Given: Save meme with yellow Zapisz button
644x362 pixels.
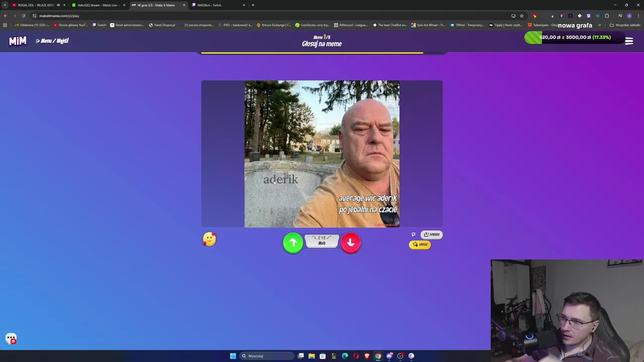Looking at the screenshot, I should pyautogui.click(x=420, y=244).
